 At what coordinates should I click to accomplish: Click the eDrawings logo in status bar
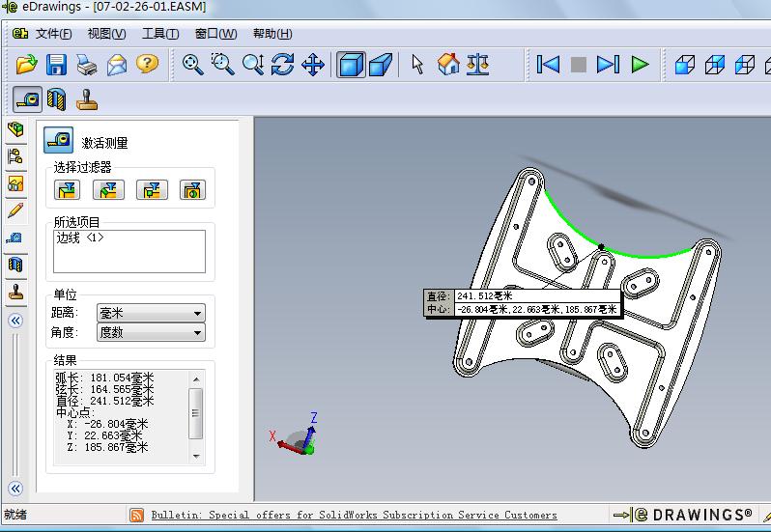pyautogui.click(x=683, y=515)
